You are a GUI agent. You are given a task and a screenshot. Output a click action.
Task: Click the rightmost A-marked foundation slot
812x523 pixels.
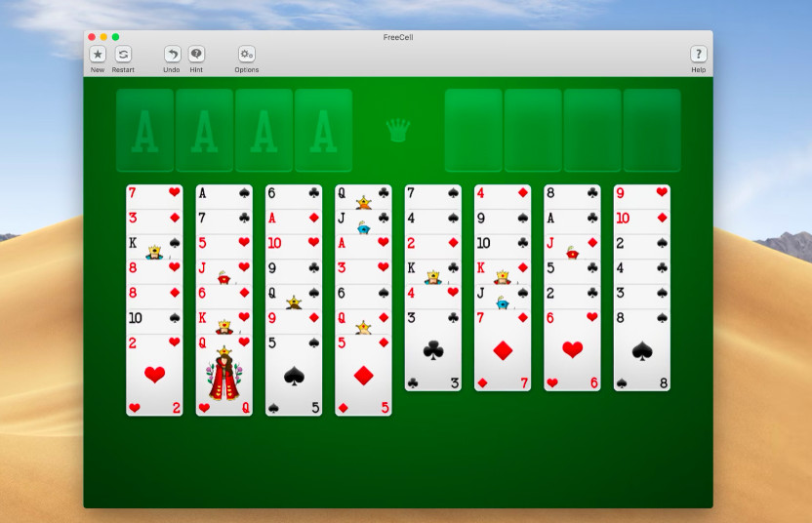click(x=323, y=130)
